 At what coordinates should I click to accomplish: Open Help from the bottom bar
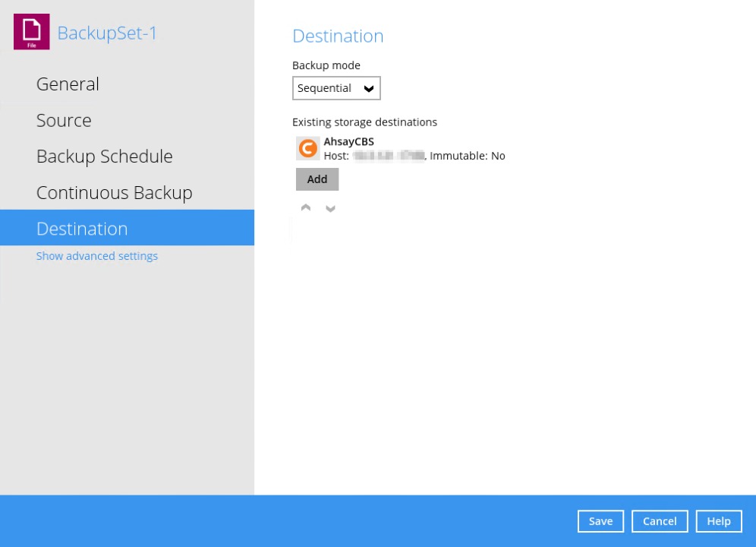(718, 521)
